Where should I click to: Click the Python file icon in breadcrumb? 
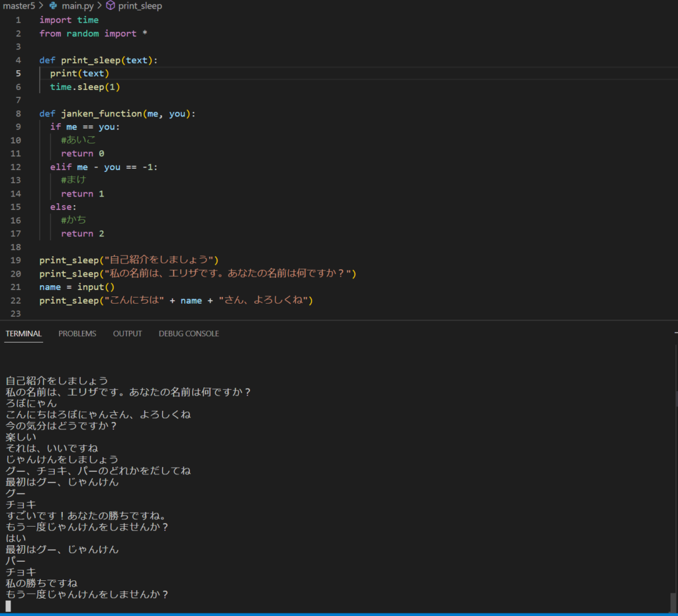pyautogui.click(x=54, y=6)
